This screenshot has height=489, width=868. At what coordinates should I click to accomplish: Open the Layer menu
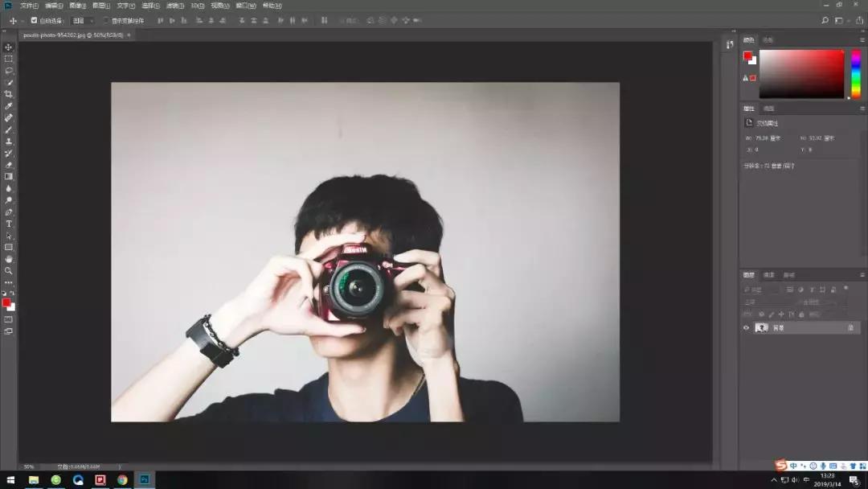(x=101, y=6)
